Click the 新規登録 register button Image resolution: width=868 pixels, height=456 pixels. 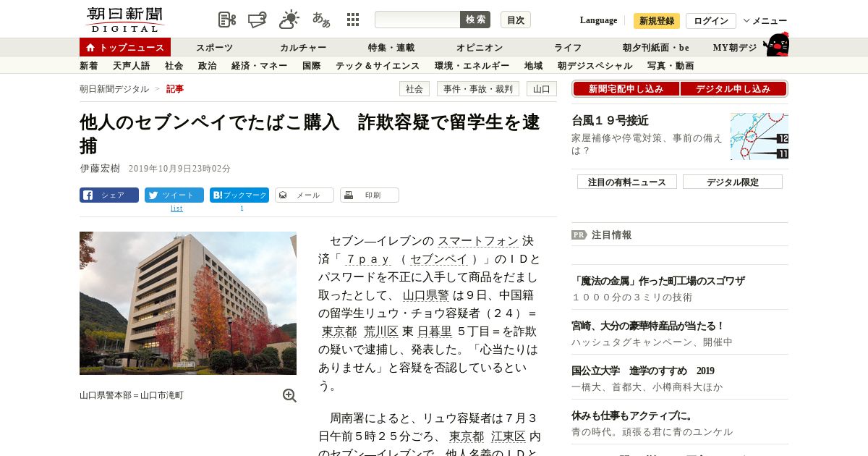tap(657, 21)
